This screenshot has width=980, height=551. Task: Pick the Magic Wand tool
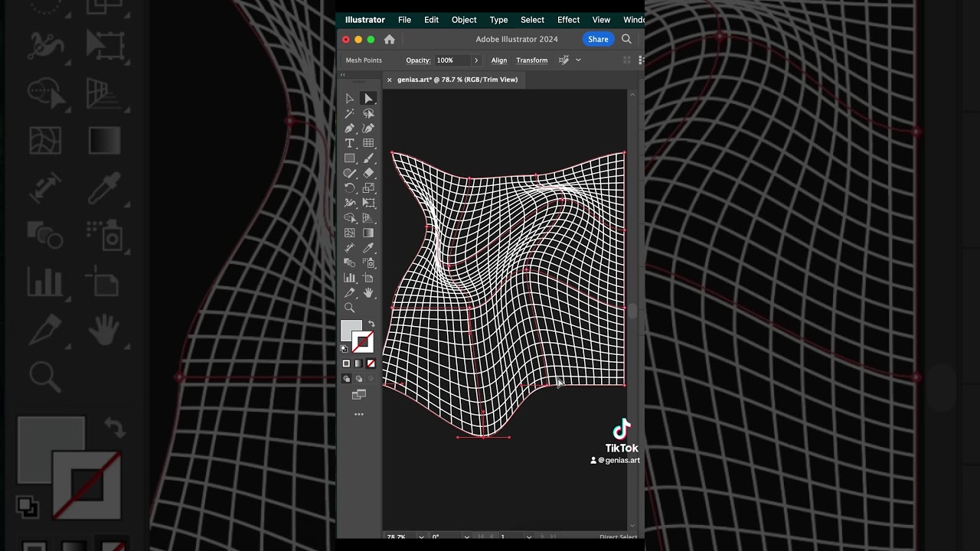coord(350,113)
